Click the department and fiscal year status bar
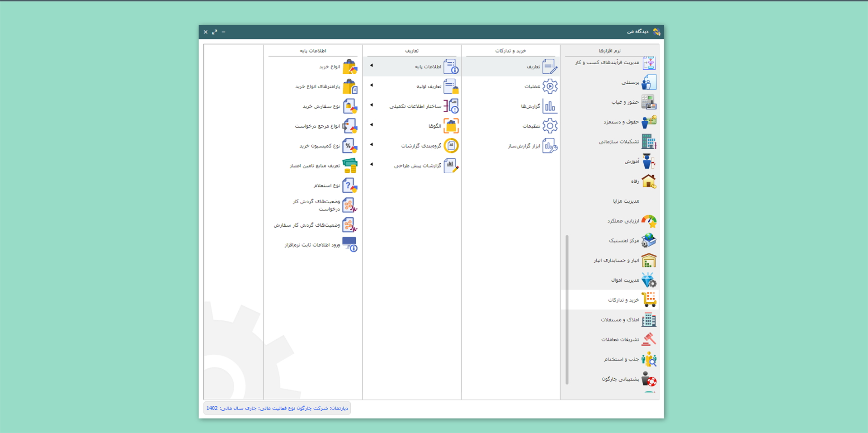 tap(277, 408)
